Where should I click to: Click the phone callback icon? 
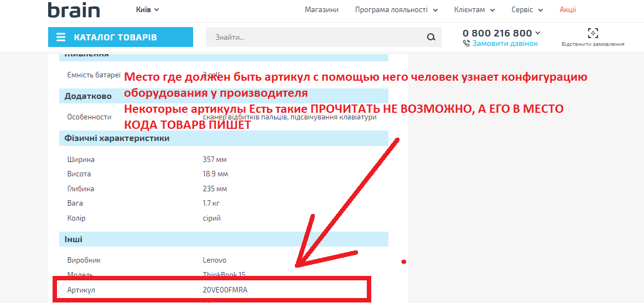466,43
